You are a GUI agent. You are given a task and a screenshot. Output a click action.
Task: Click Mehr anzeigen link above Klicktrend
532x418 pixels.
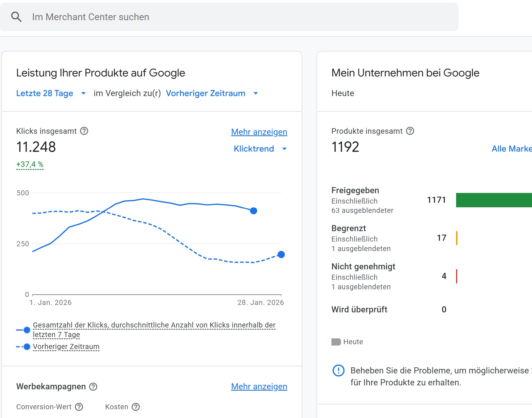(259, 132)
